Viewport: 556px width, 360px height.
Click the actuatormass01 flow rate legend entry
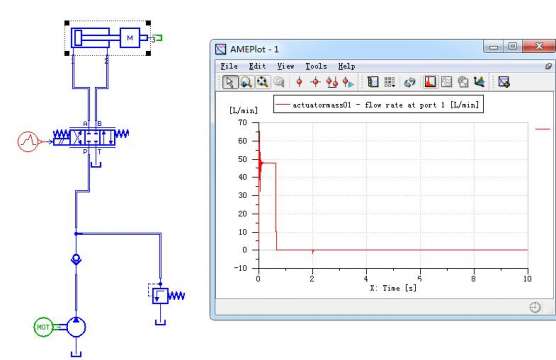(x=378, y=105)
